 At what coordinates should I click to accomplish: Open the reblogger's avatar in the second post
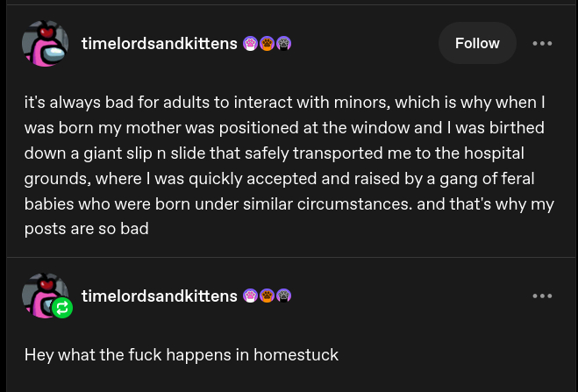40,291
